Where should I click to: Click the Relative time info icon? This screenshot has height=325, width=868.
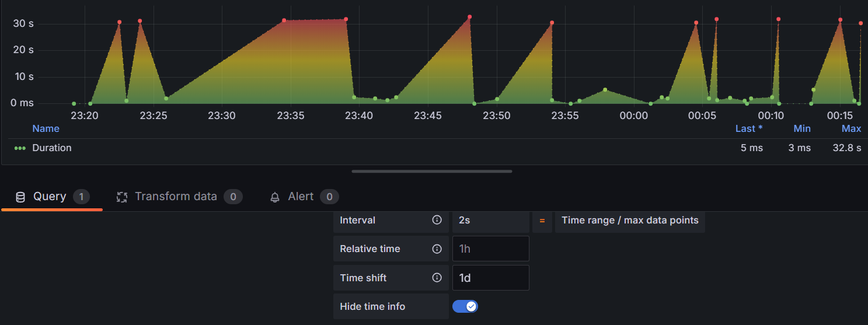pos(437,249)
